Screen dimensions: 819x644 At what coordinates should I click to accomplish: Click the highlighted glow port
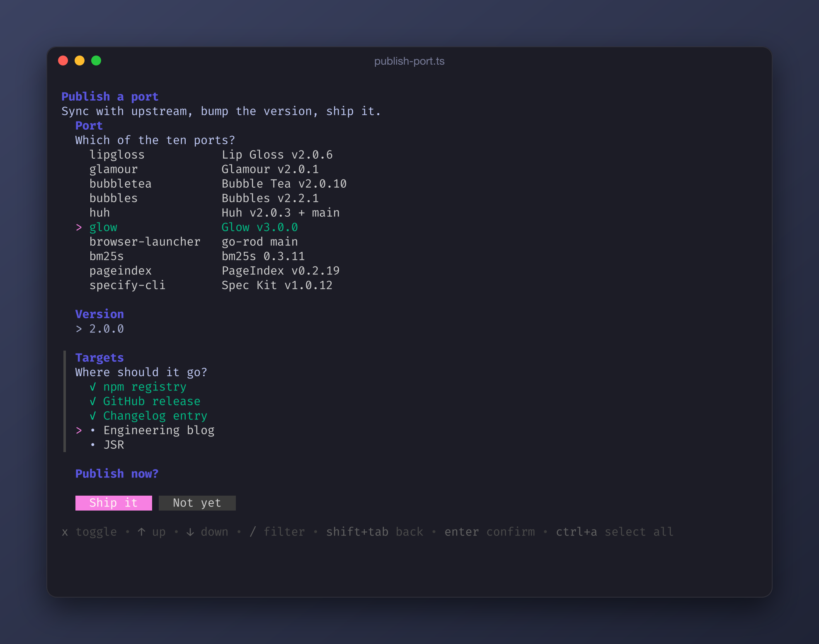pos(194,227)
